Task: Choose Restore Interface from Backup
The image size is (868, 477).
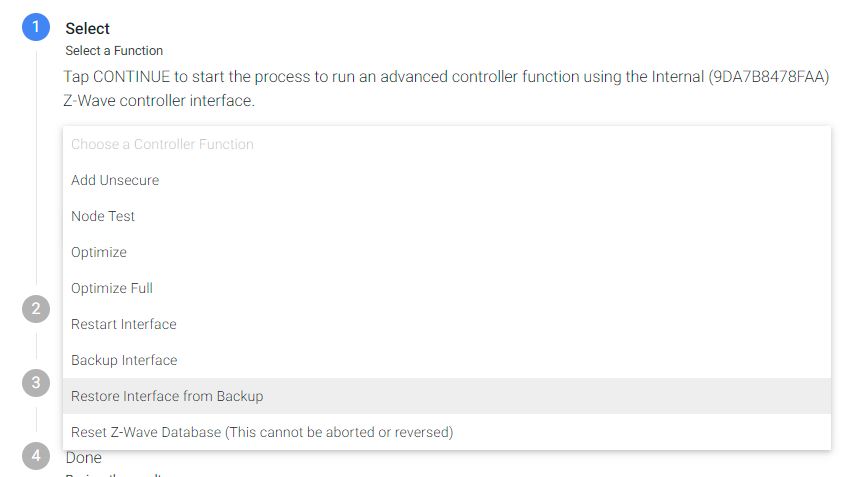Action: [167, 396]
